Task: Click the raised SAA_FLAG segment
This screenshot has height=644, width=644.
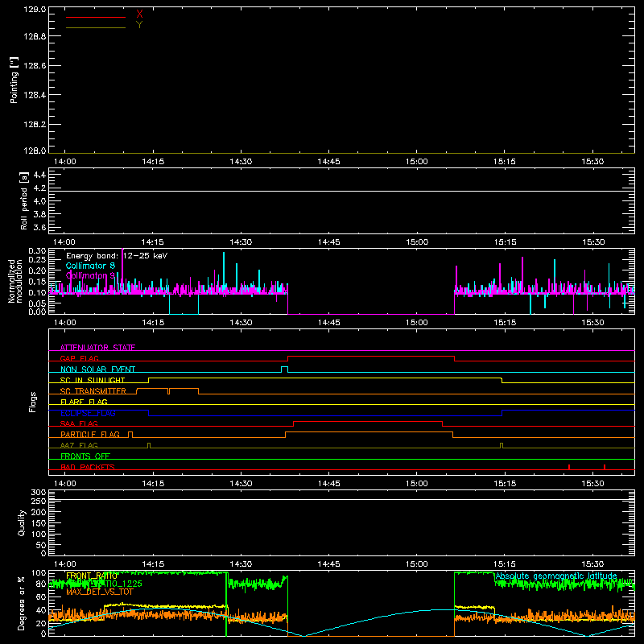Action: coord(368,421)
